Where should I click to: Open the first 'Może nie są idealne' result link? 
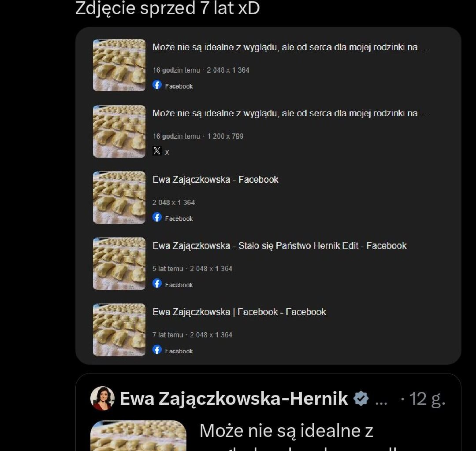coord(290,47)
